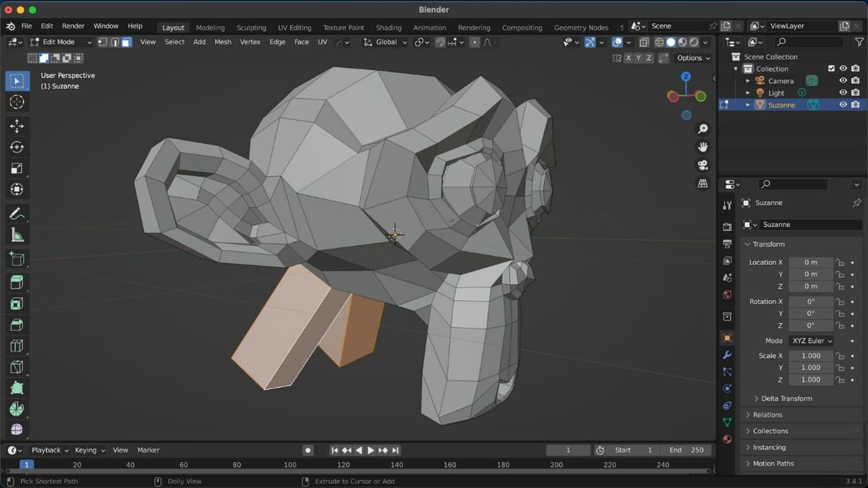This screenshot has height=488, width=868.
Task: Click the Location X value field
Action: [811, 262]
